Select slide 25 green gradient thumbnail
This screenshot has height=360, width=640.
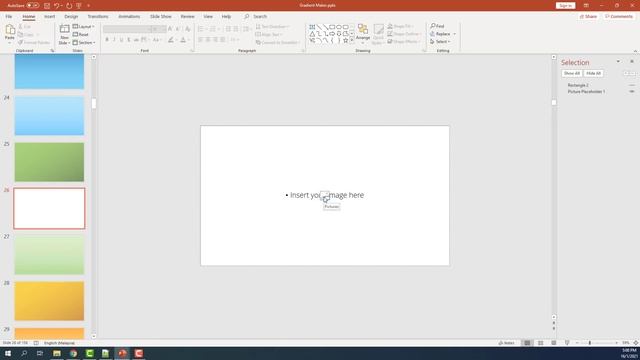[x=49, y=162]
